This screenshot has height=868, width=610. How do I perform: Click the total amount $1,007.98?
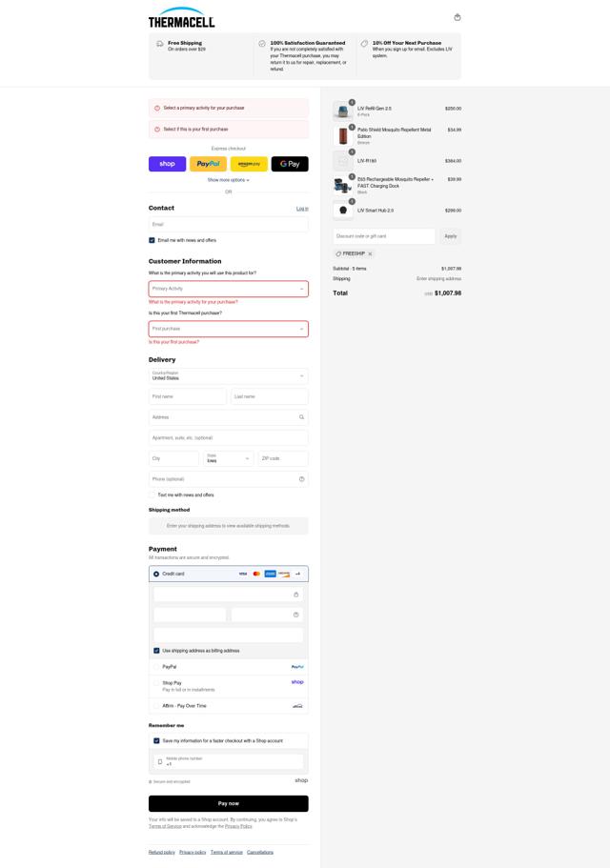pos(448,293)
